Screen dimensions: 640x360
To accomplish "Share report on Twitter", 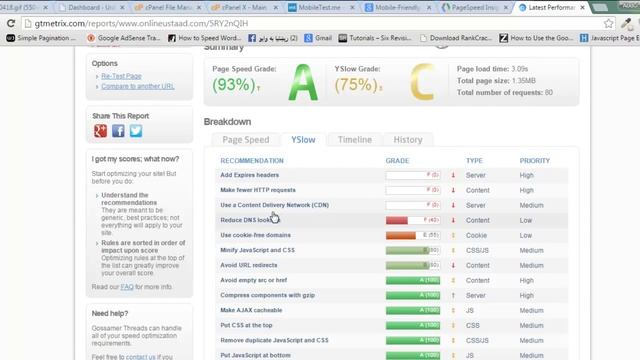I will 136,131.
